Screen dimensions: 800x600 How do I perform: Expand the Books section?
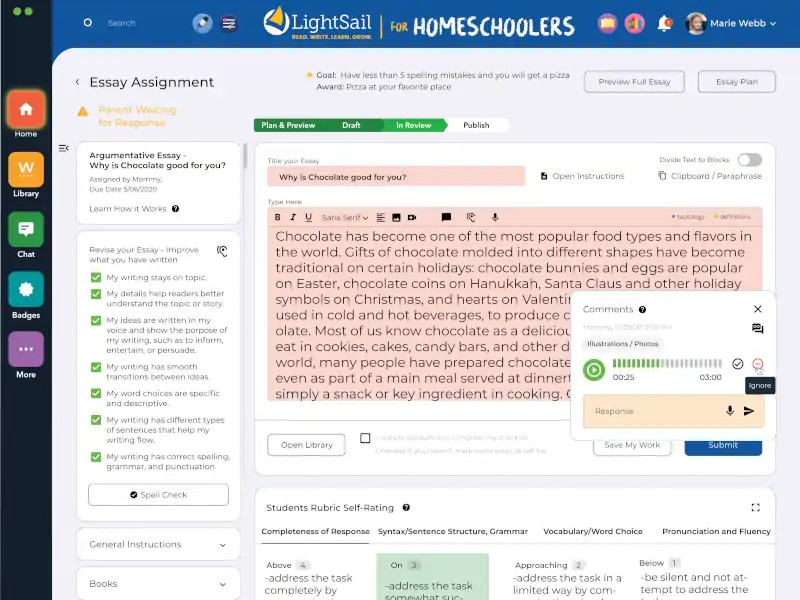pos(158,583)
